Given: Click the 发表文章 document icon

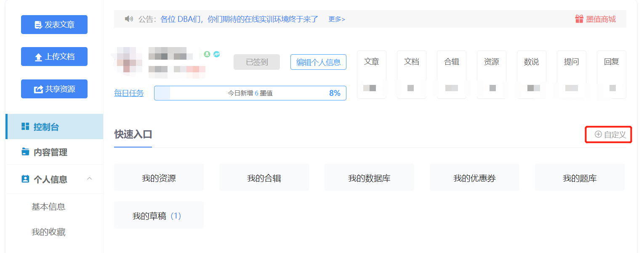Looking at the screenshot, I should coord(39,24).
